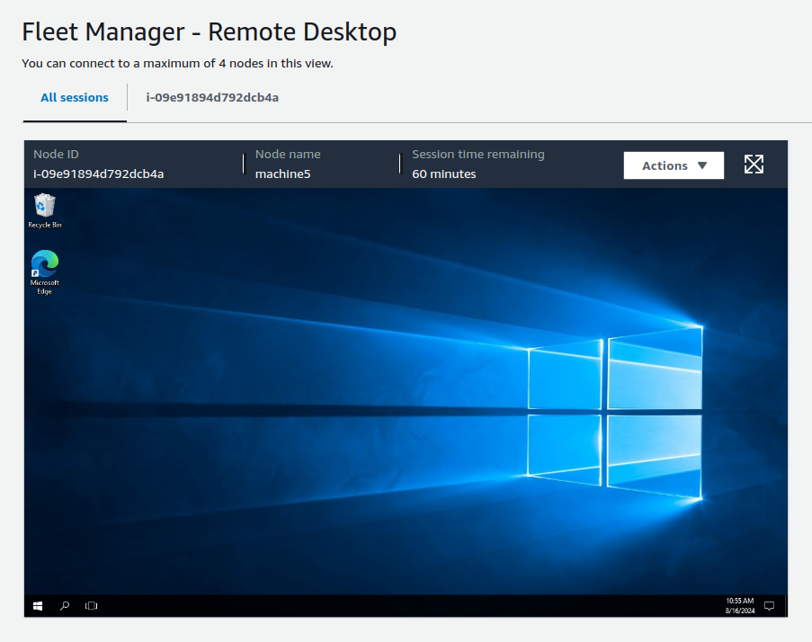812x642 pixels.
Task: Open the Windows Start menu
Action: tap(37, 606)
